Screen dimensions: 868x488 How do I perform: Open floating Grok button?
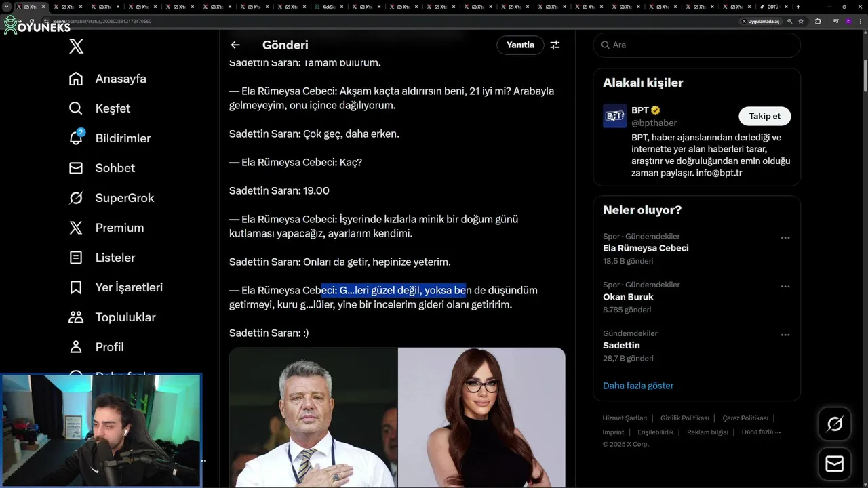pyautogui.click(x=835, y=424)
